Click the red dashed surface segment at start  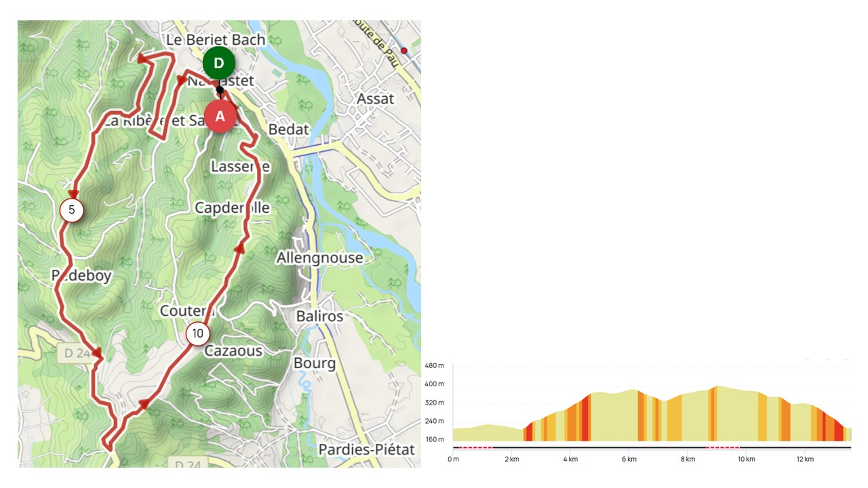475,447
